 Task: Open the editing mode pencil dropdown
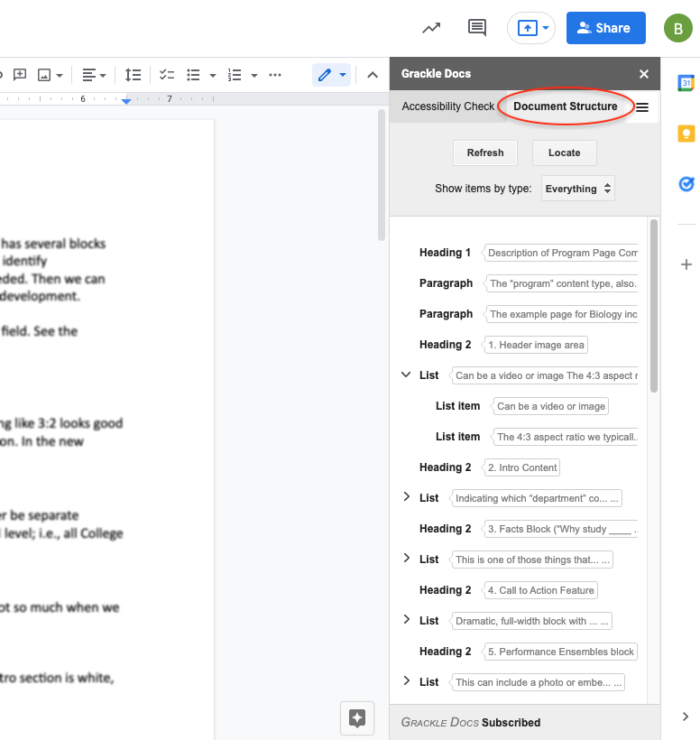[x=331, y=75]
